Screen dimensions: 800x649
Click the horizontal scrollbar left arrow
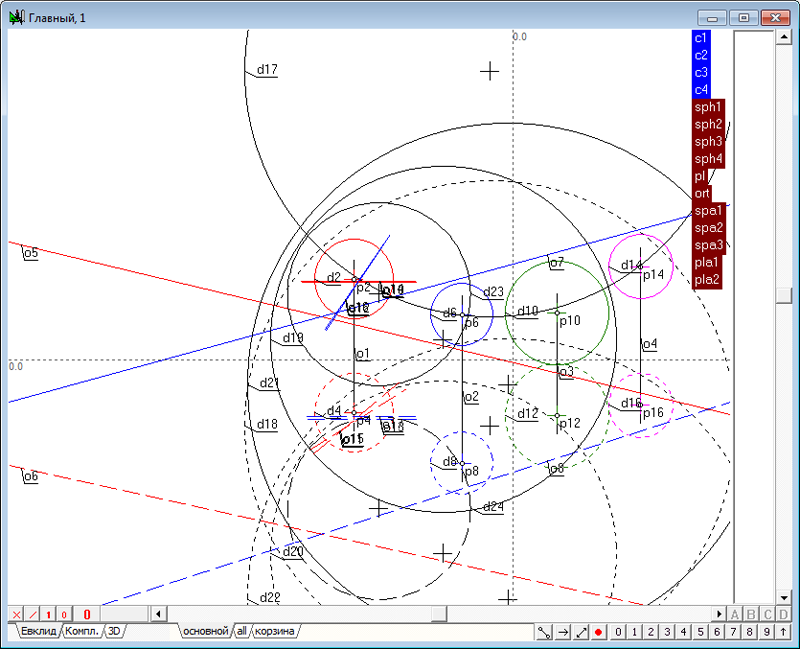click(158, 614)
